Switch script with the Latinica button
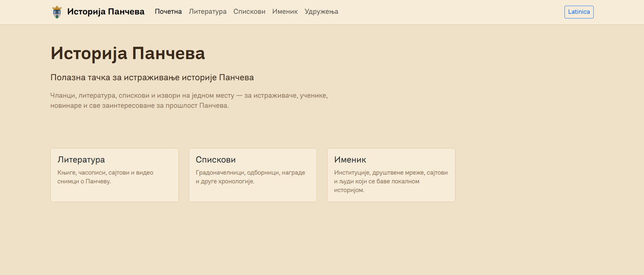 [x=579, y=12]
